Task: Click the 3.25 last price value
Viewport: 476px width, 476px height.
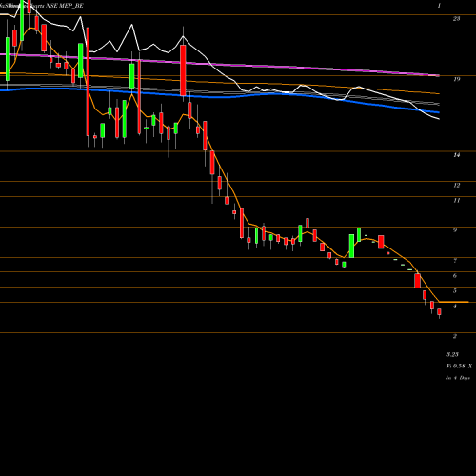Action: tap(452, 354)
